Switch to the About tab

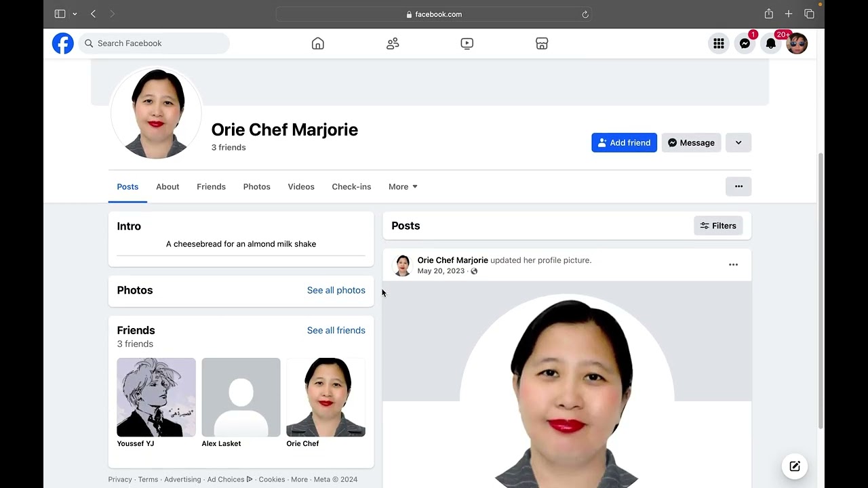click(167, 186)
